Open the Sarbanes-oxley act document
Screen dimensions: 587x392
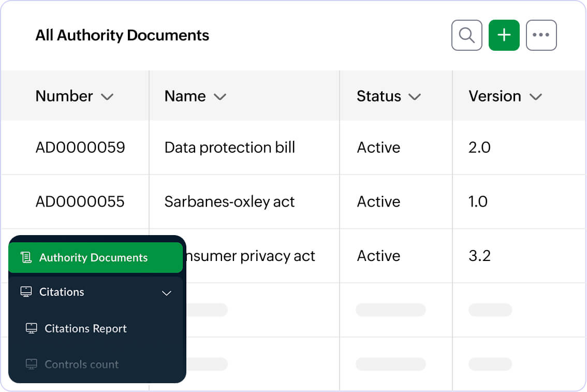(x=229, y=201)
